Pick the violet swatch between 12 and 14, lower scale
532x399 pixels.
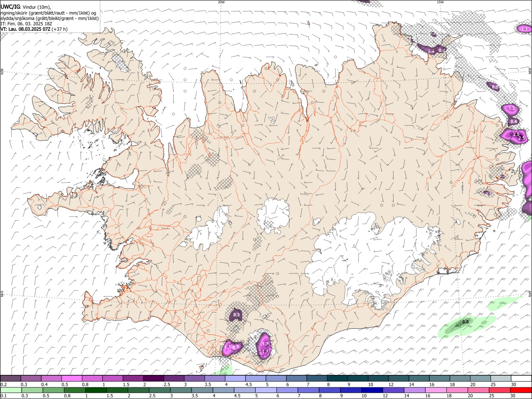393,390
